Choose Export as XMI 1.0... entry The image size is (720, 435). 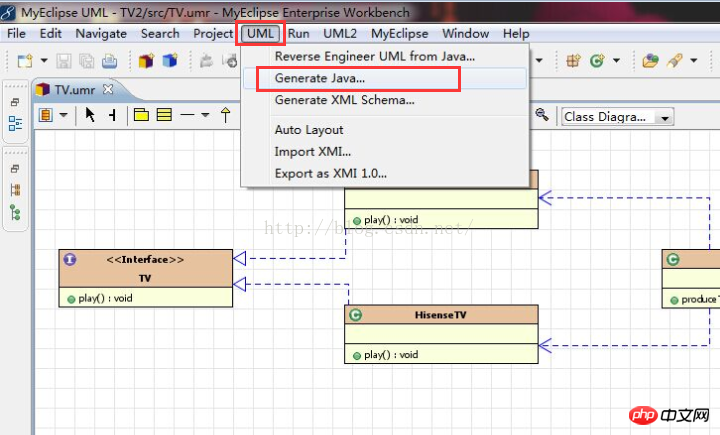[385, 173]
